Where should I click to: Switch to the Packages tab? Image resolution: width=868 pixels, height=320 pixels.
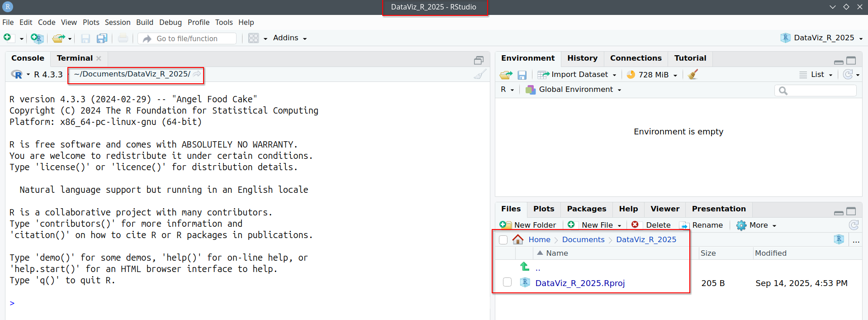click(x=586, y=209)
